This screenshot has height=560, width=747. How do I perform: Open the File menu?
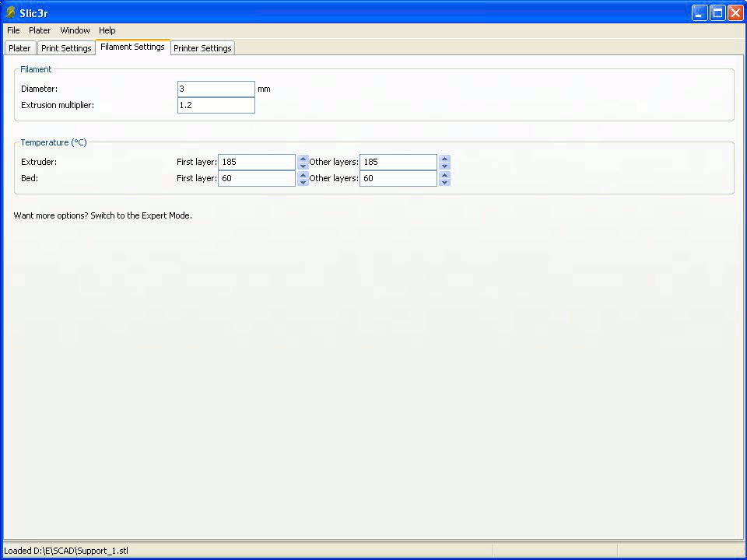pos(13,30)
